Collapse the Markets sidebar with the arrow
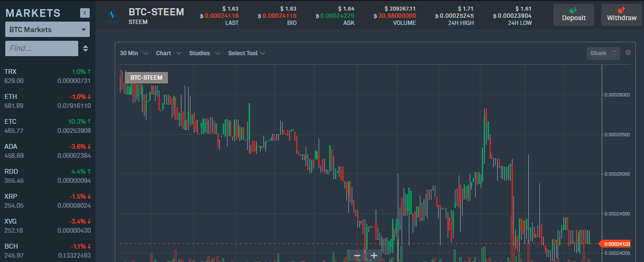The image size is (644, 262). [85, 13]
